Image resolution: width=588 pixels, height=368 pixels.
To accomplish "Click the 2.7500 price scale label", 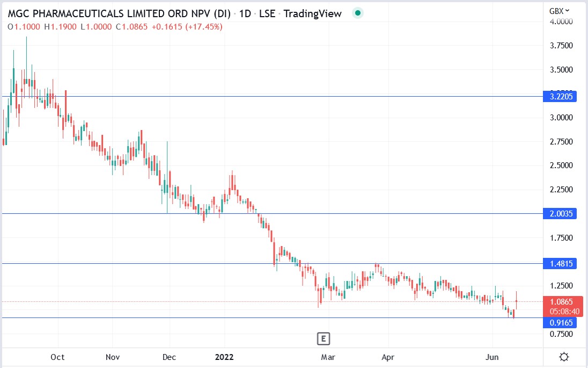I will [x=561, y=142].
